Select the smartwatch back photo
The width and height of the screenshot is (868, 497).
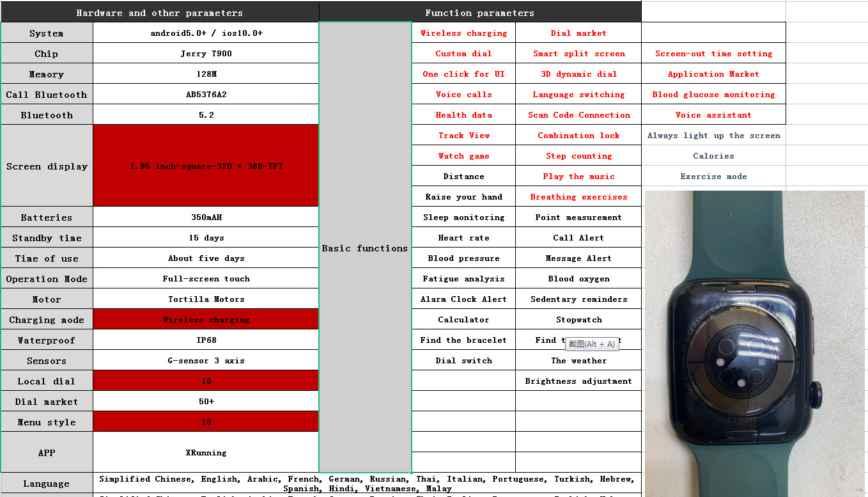[754, 343]
